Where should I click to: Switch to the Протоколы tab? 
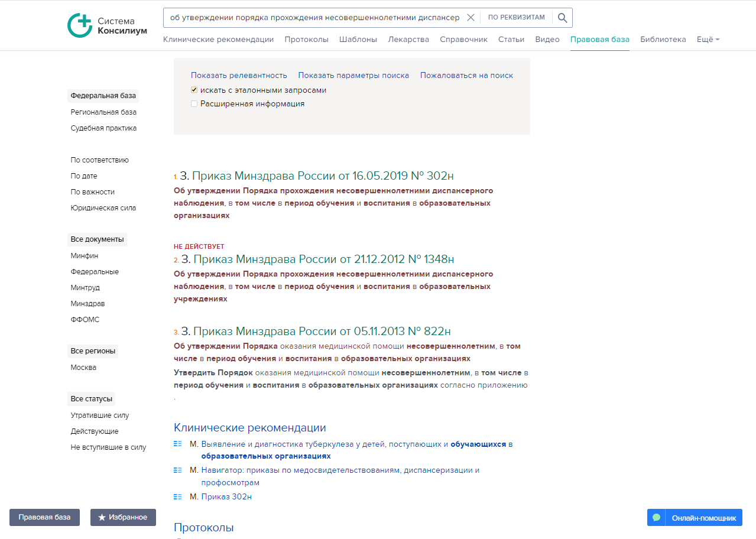click(306, 40)
